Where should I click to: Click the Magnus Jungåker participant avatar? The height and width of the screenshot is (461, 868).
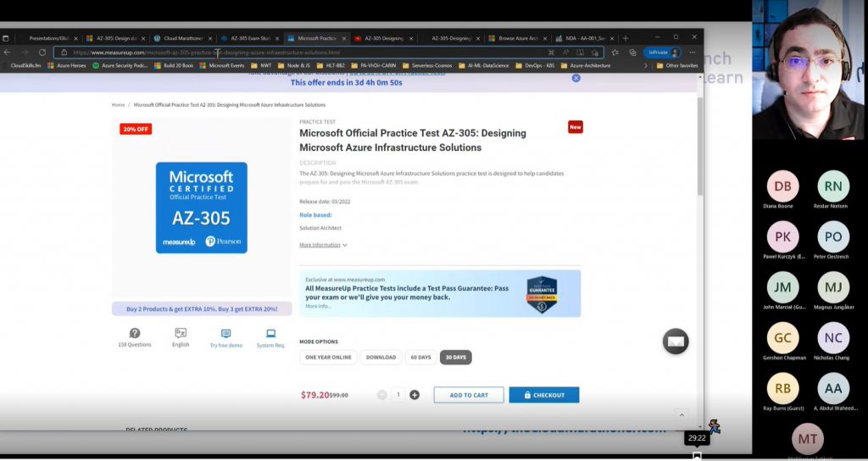pyautogui.click(x=833, y=287)
